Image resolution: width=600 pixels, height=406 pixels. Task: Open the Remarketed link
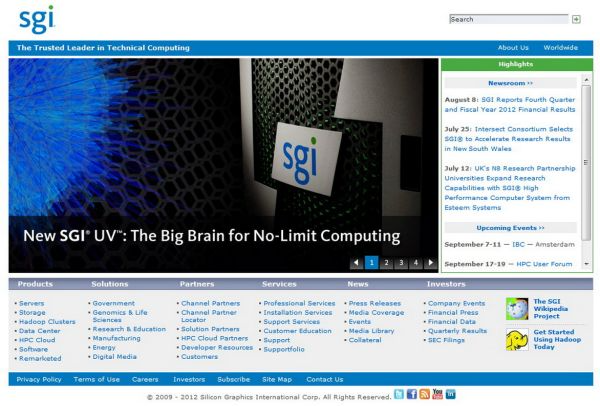click(x=40, y=359)
